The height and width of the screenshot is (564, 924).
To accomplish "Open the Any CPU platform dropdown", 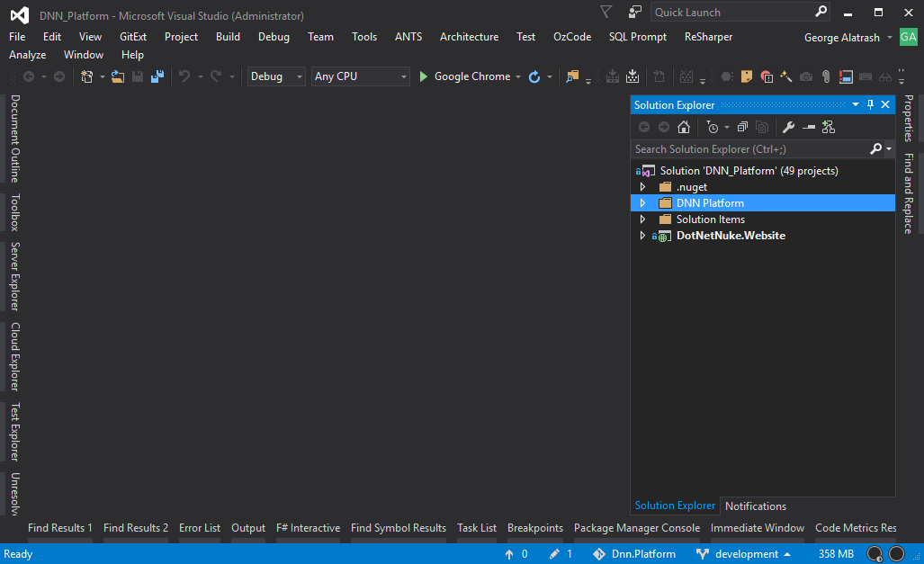I will (360, 76).
